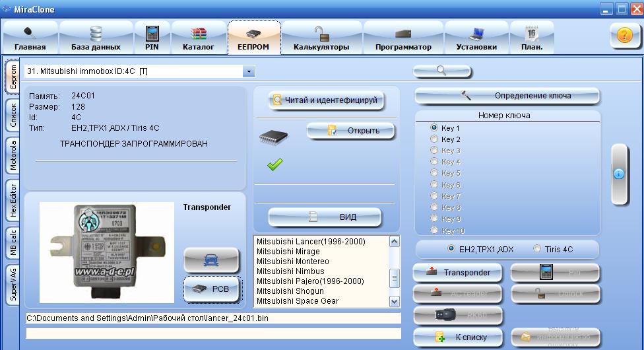Open the Список side tab

[x=13, y=115]
